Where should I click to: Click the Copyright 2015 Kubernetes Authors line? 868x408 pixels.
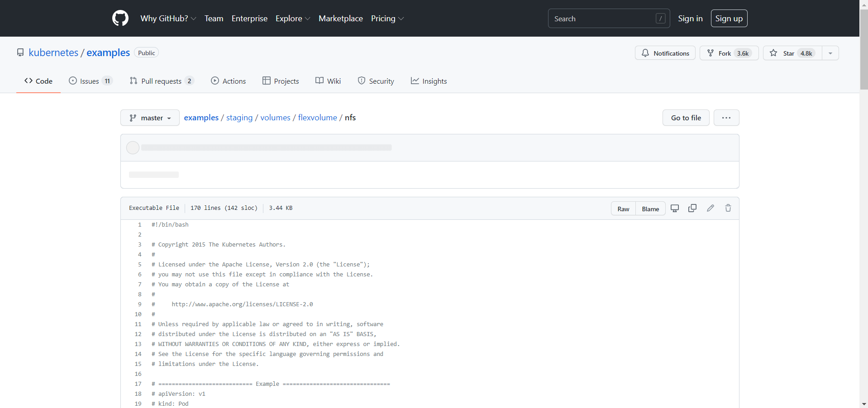(x=219, y=245)
